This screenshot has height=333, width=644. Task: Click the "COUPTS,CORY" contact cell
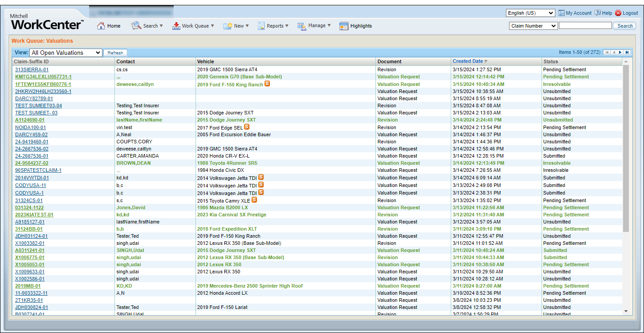coord(134,142)
